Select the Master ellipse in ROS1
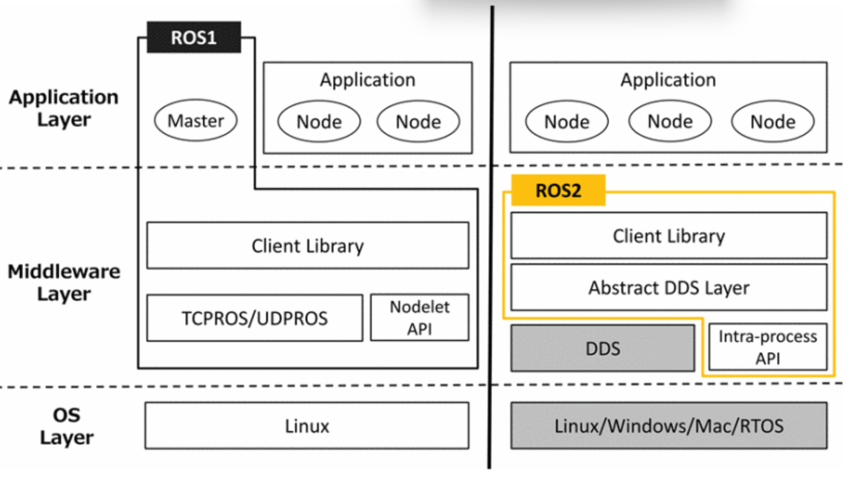Screen dimensions: 868x497 coord(196,120)
